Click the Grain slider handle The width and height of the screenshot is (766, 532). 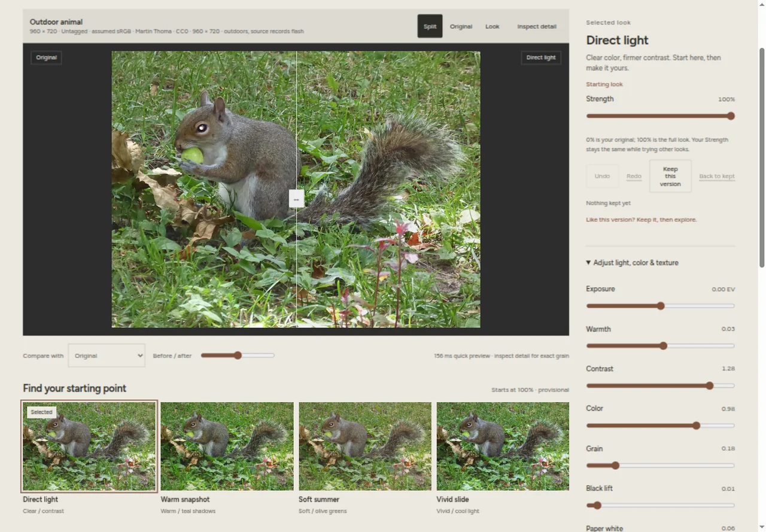(x=615, y=466)
